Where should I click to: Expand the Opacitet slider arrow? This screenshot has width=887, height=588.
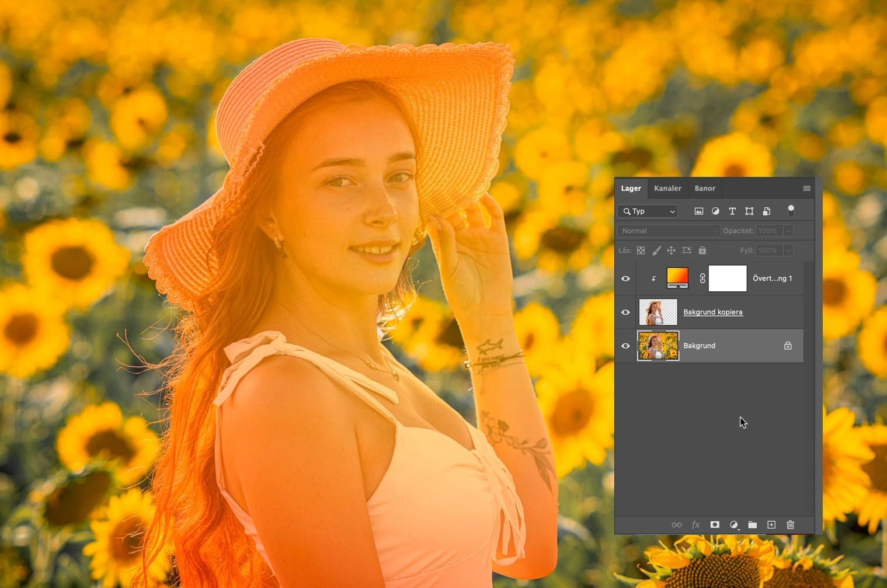coord(788,231)
